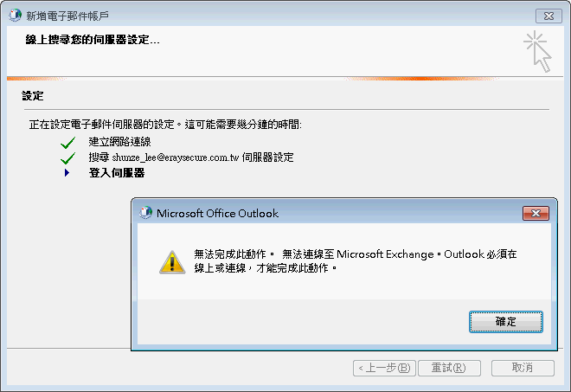This screenshot has height=392, width=571.
Task: Click the green check mark beside 建立網路連線
Action: tap(68, 143)
